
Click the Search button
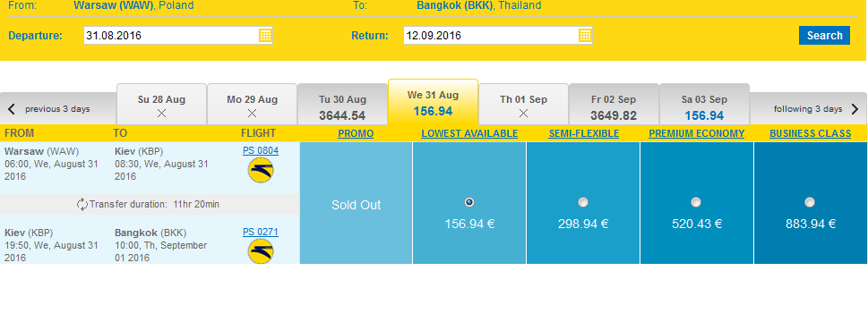[x=824, y=36]
